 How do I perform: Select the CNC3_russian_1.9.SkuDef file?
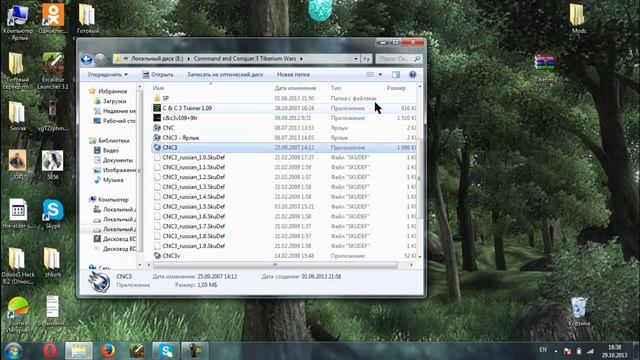point(284,246)
